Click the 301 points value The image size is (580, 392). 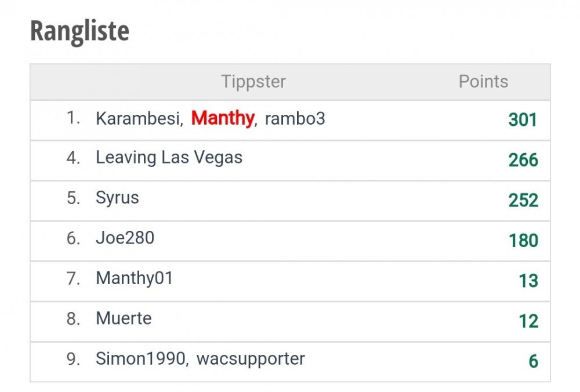coord(523,120)
